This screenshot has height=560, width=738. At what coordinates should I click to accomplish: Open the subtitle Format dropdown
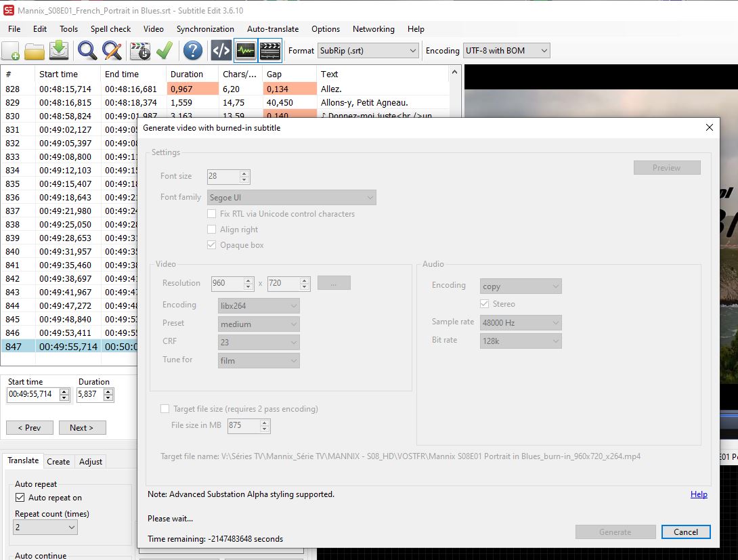[x=368, y=50]
